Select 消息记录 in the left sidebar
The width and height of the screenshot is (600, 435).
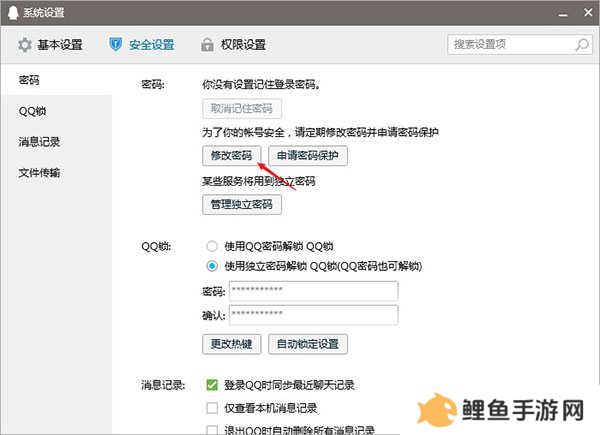(56, 142)
